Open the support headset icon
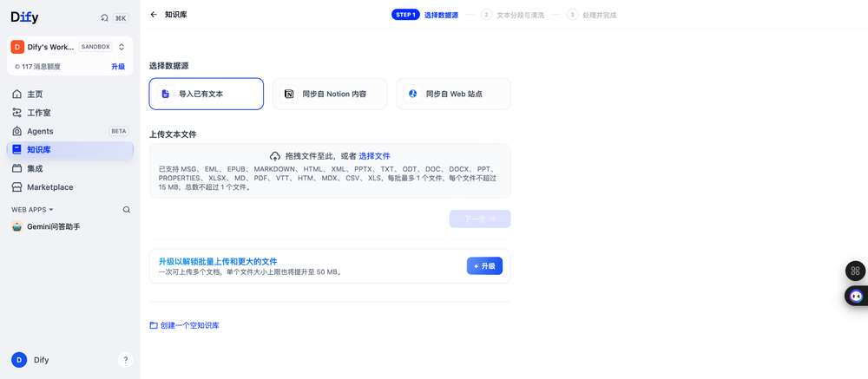Screen dimensions: 868x379 click(104, 17)
